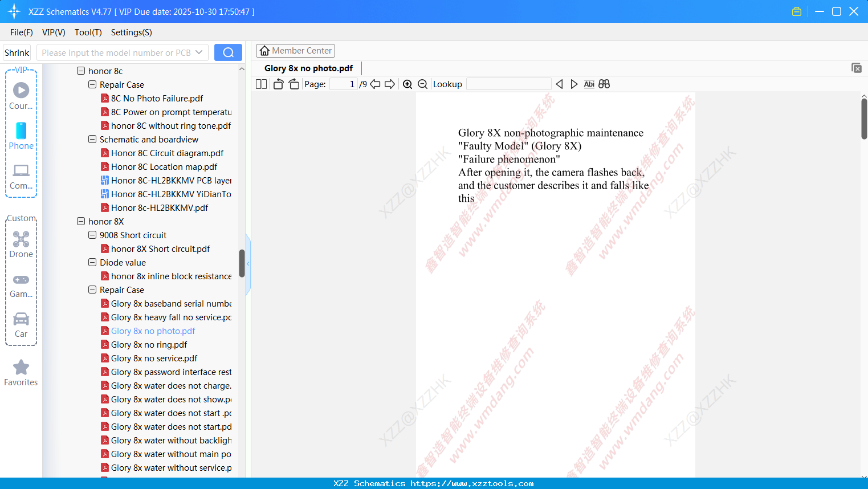
Task: Open honor 8C without ring tone.pdf
Action: 166,125
